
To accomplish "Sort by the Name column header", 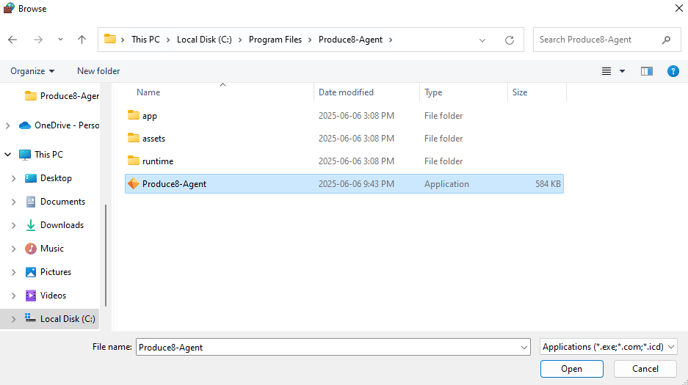I will 148,92.
